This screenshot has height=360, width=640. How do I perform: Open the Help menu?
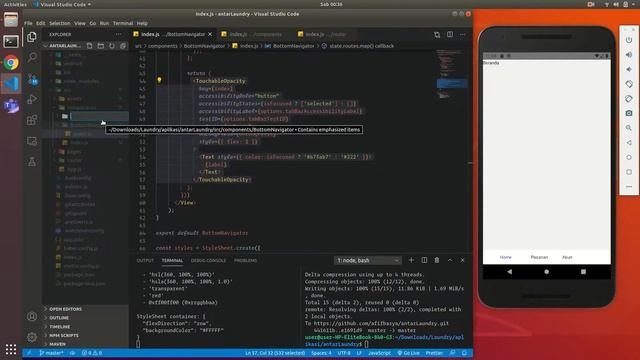[x=142, y=23]
